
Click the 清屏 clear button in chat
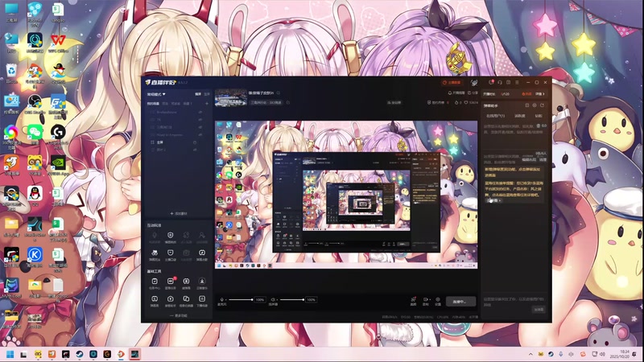543,159
